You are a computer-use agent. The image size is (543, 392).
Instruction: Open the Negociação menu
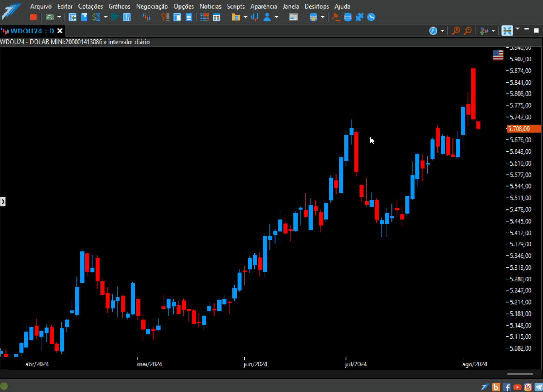(x=152, y=6)
